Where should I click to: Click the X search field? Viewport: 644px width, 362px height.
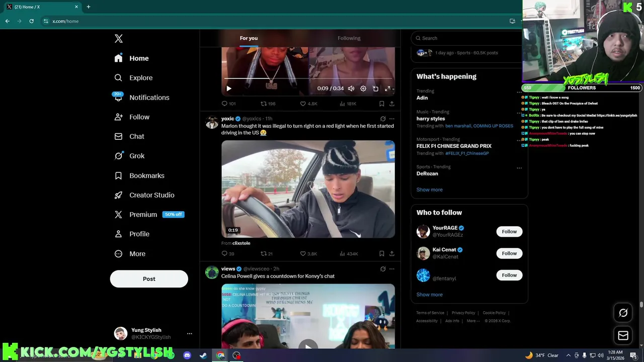pos(466,38)
